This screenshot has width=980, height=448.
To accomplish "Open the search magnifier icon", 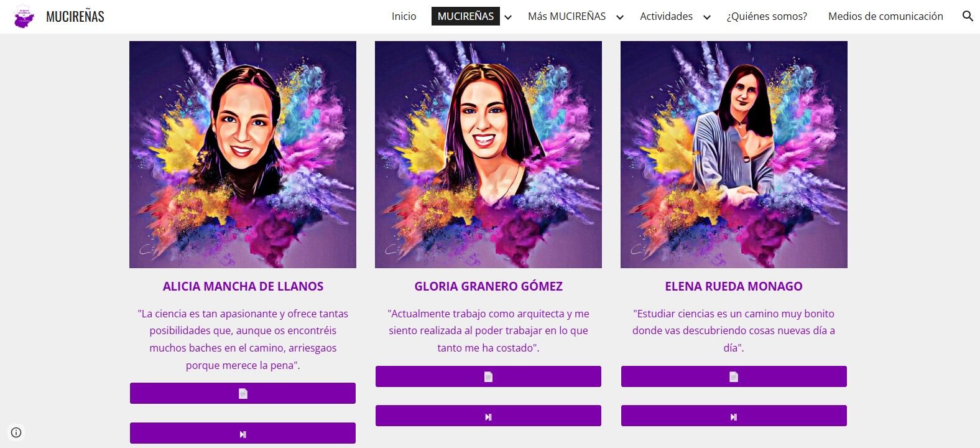I will tap(967, 16).
